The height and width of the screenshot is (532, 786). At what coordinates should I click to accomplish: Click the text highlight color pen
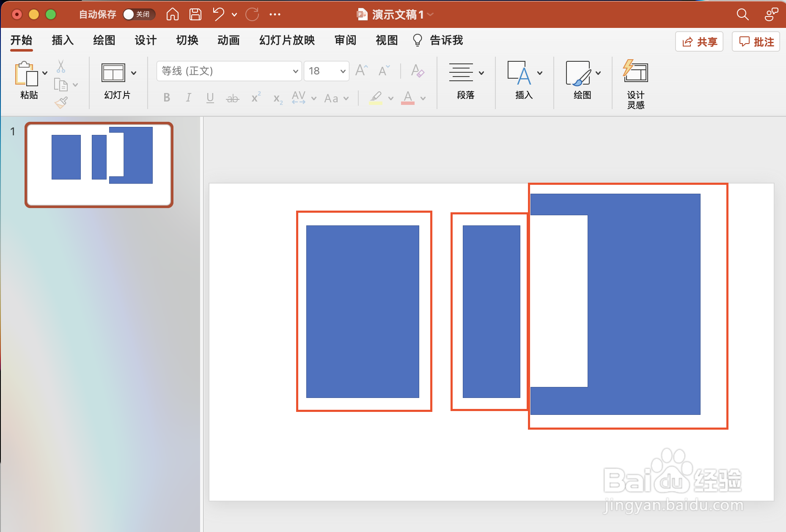click(x=375, y=98)
